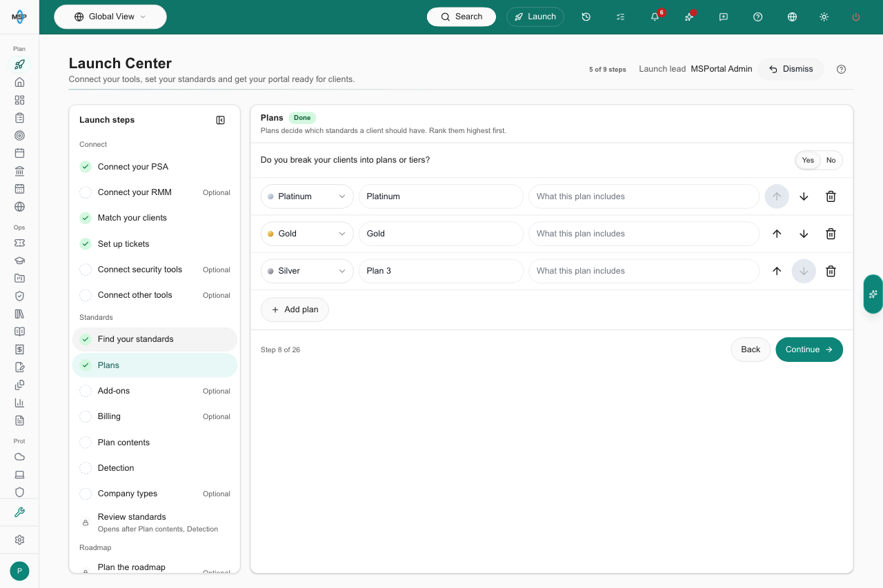Screen dimensions: 883x588
Task: Select No for plans or tiers
Action: pos(831,160)
